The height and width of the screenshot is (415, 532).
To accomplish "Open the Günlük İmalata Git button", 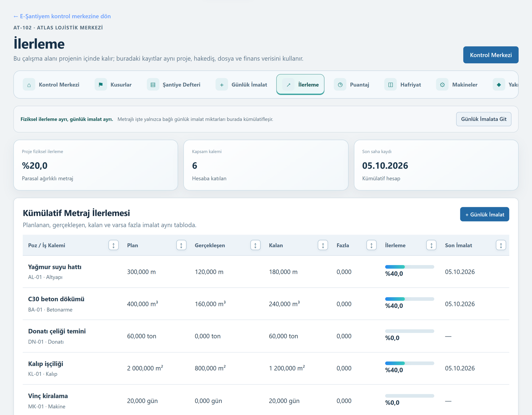I will coord(483,119).
